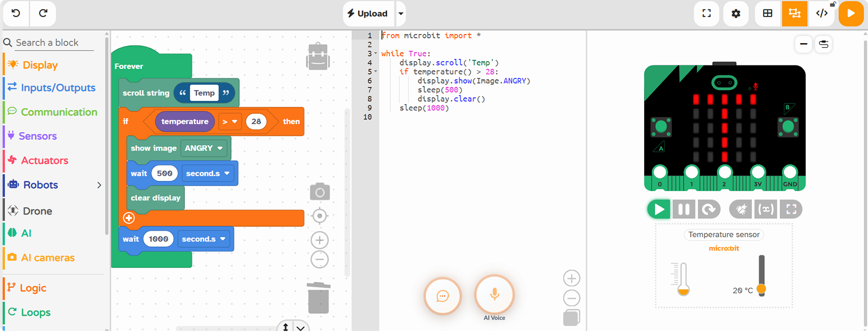
Task: Zoom in the blocks workspace
Action: tap(320, 240)
